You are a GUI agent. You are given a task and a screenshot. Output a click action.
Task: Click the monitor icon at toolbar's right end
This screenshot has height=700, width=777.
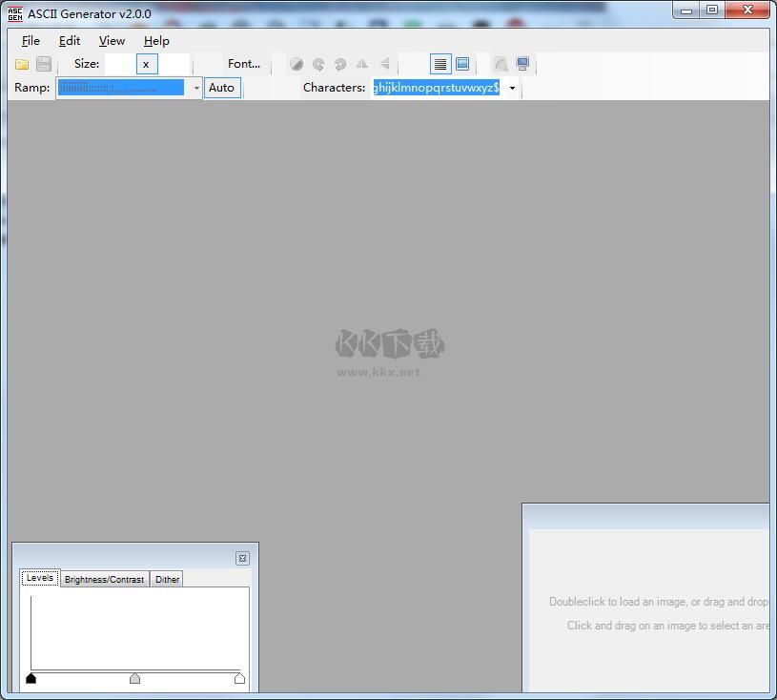pos(522,64)
